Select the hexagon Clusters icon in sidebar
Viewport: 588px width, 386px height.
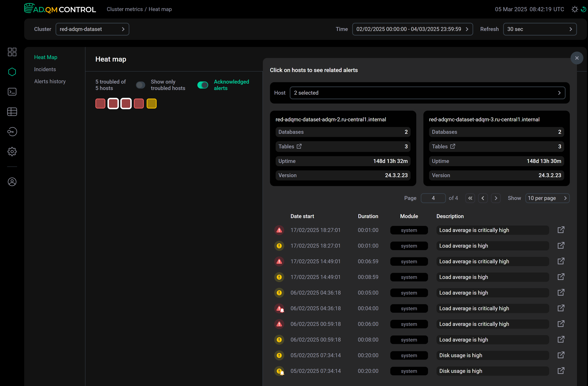[x=12, y=72]
